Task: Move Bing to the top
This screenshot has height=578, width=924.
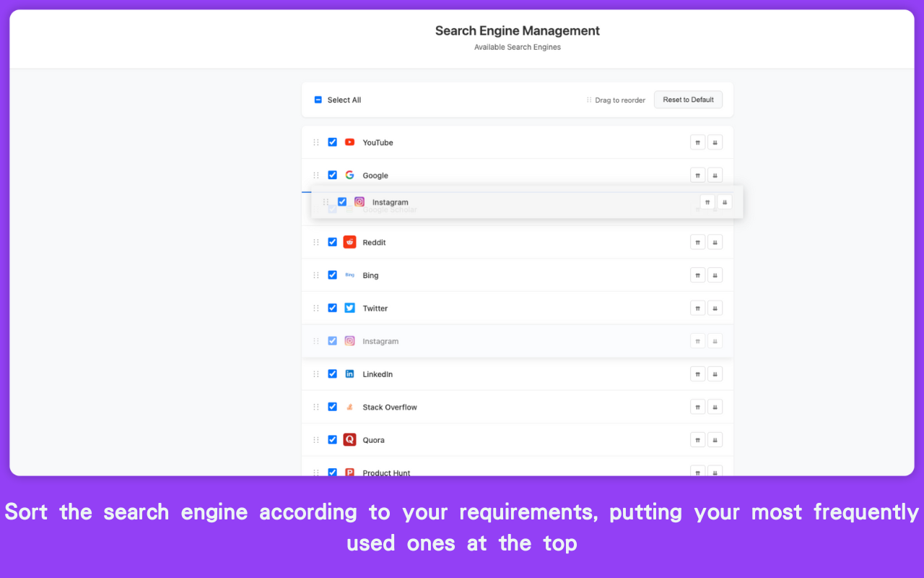Action: pyautogui.click(x=698, y=275)
